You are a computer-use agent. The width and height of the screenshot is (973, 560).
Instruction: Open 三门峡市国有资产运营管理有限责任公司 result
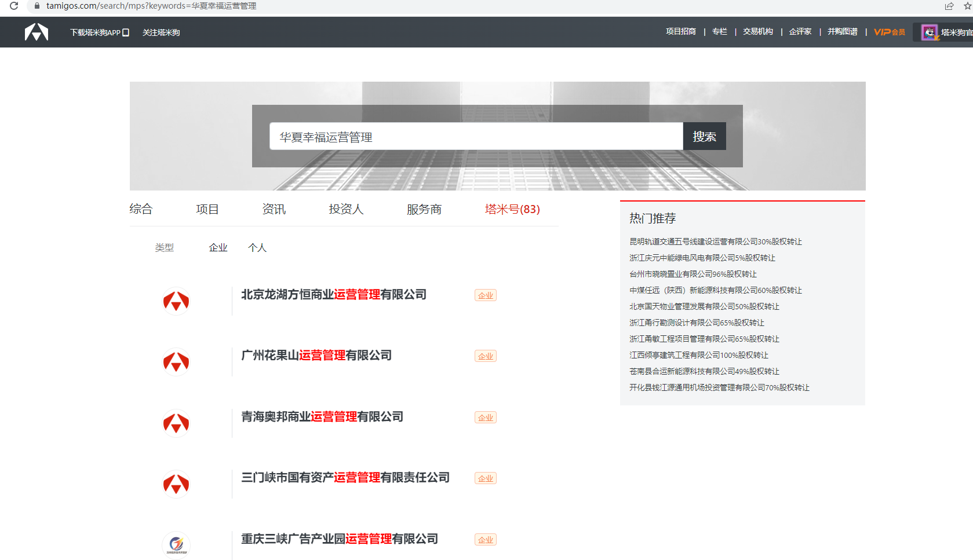(345, 478)
